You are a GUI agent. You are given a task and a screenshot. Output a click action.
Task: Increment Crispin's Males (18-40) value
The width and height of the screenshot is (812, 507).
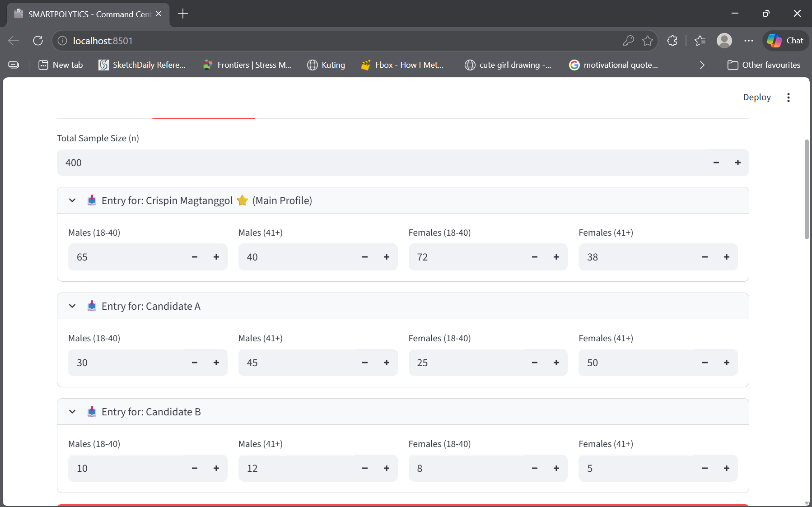click(216, 257)
